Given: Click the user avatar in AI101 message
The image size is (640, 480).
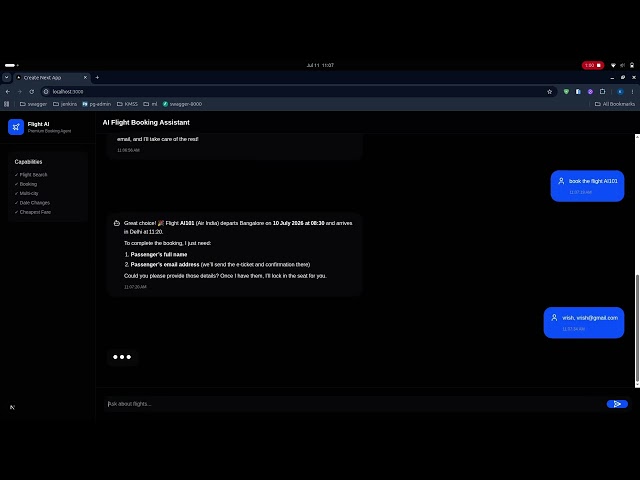Looking at the screenshot, I should 561,181.
